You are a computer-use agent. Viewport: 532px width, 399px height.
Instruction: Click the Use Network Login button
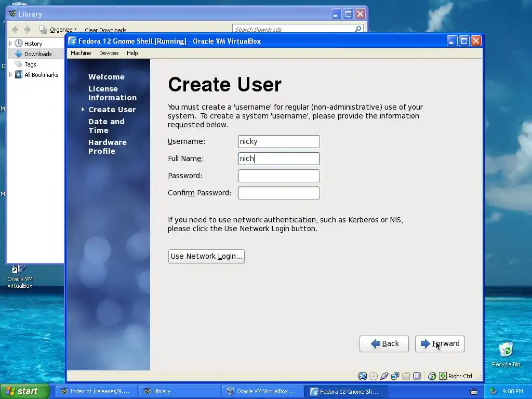coord(206,256)
